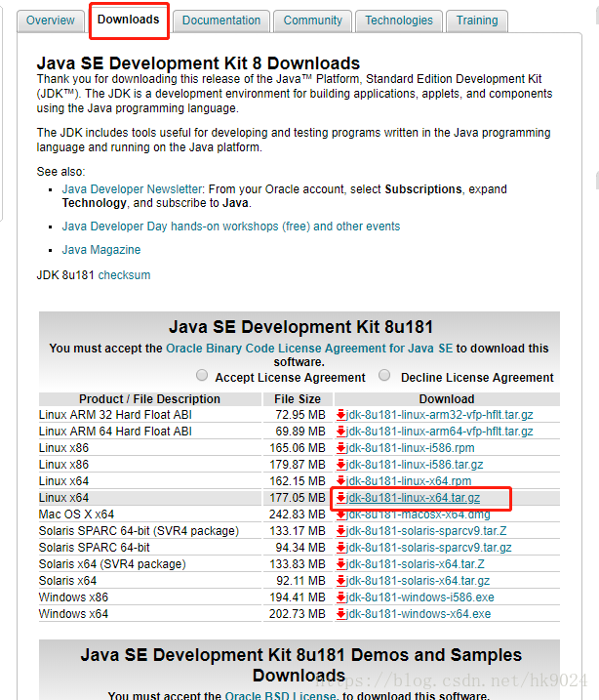Image resolution: width=599 pixels, height=700 pixels.
Task: Click download arrow icon beside windows-i586.exe
Action: click(341, 597)
